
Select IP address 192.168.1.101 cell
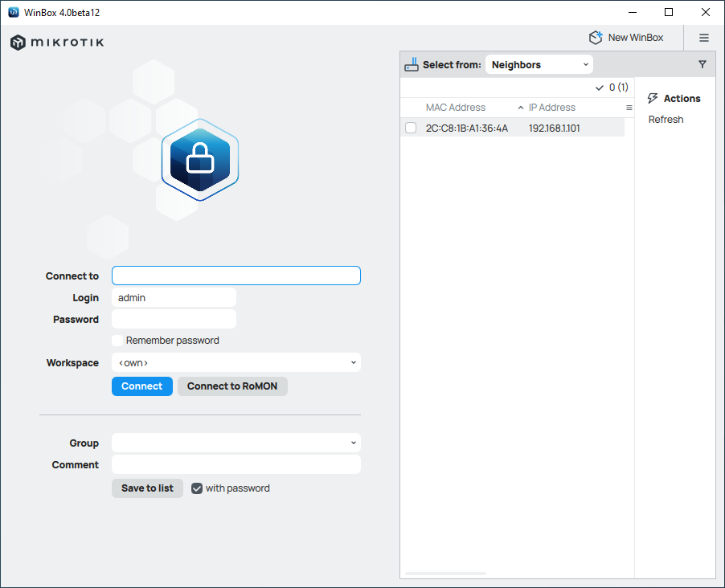[x=554, y=129]
